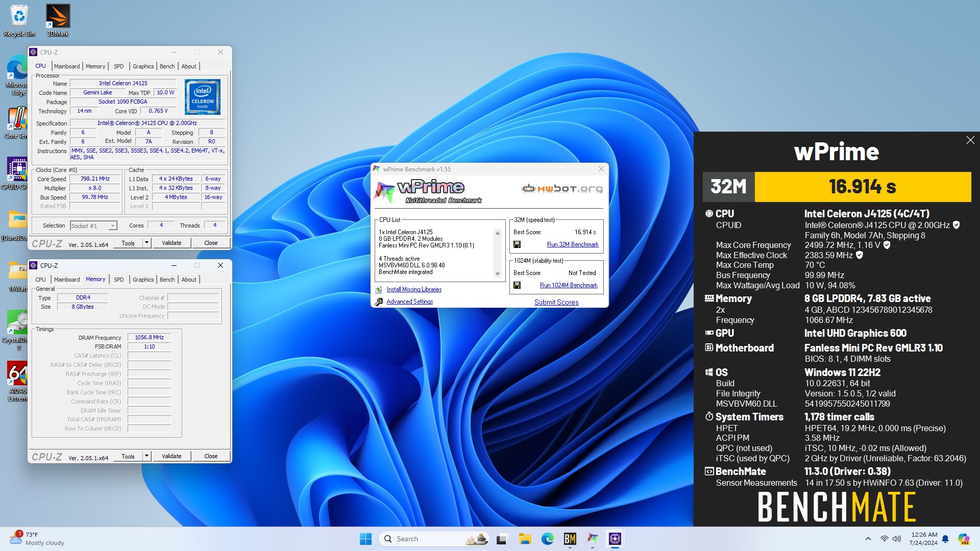Click Validate button in upper CPU-Z
This screenshot has height=551, width=980.
[171, 243]
